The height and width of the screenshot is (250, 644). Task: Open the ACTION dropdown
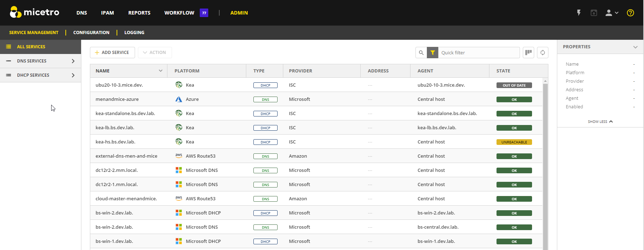click(155, 53)
